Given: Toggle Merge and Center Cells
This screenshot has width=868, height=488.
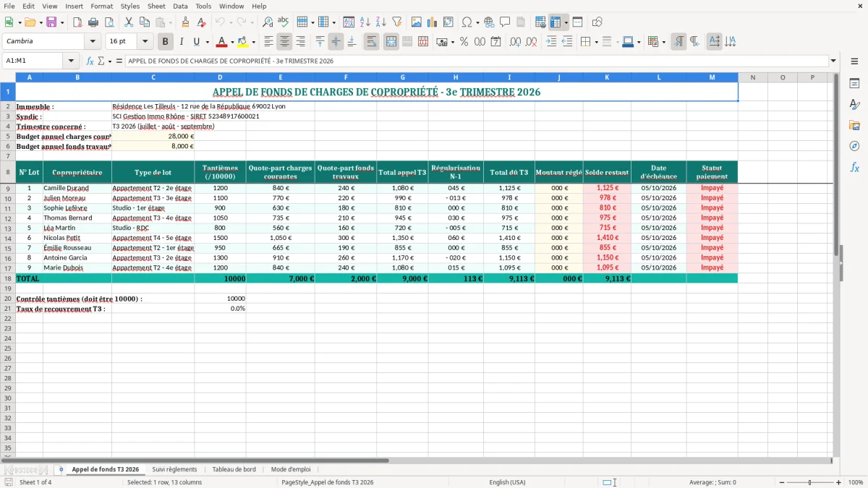Looking at the screenshot, I should click(391, 42).
